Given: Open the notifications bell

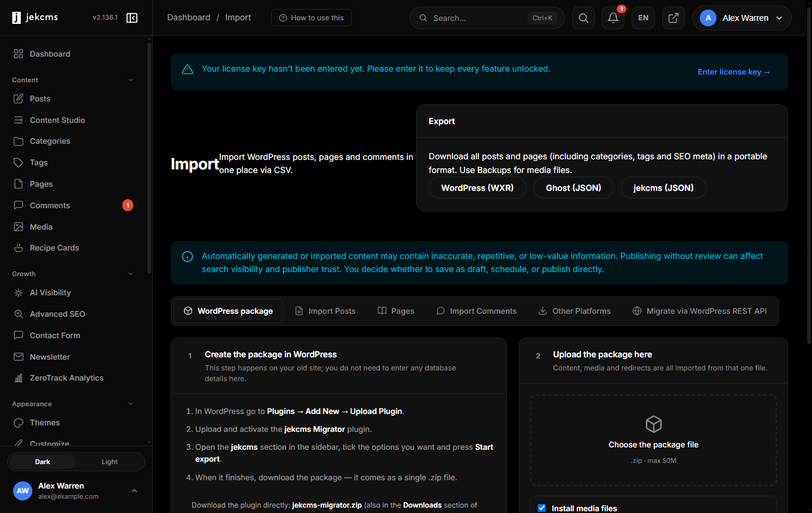Looking at the screenshot, I should (x=613, y=18).
